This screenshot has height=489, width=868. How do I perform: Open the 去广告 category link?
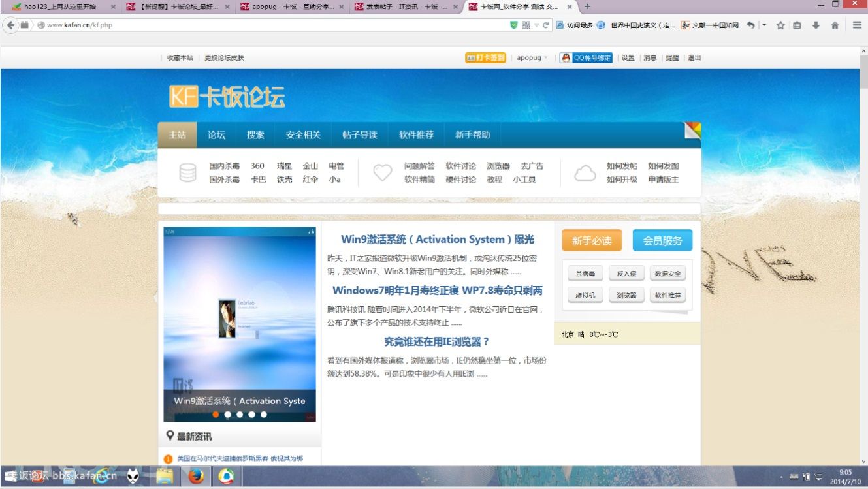532,166
